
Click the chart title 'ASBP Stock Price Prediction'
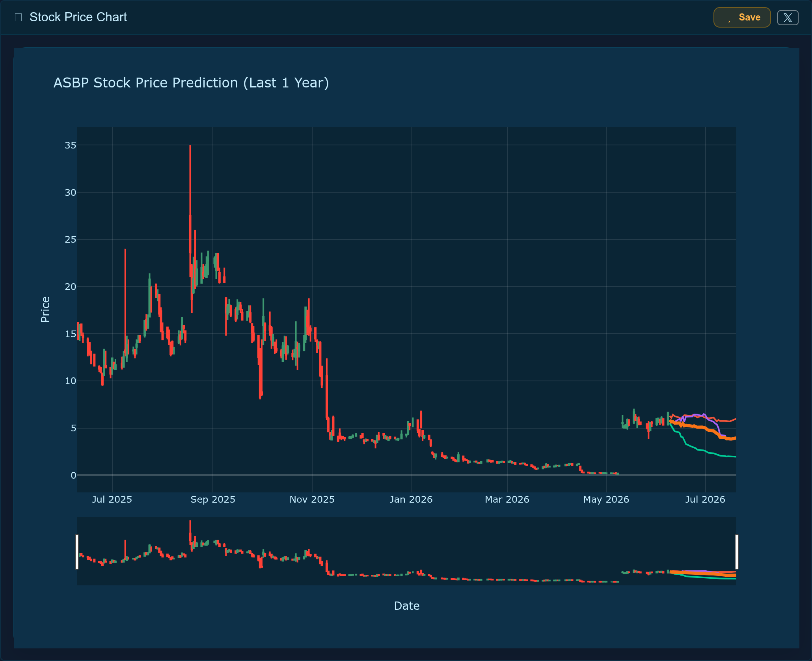click(191, 83)
